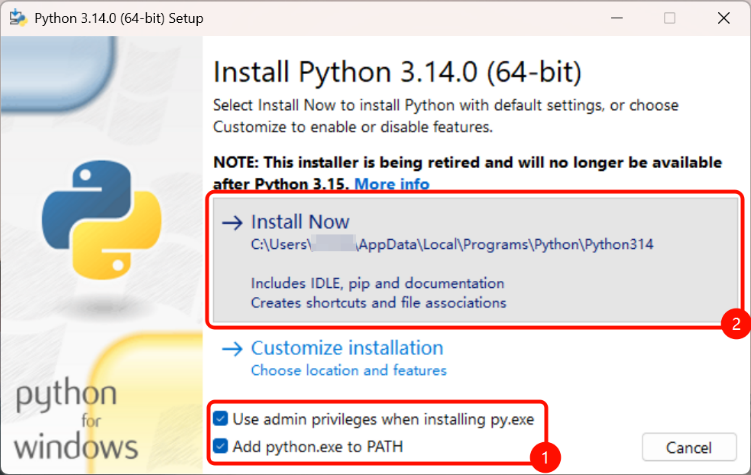
Task: Click the Install Now arrow icon
Action: 232,223
